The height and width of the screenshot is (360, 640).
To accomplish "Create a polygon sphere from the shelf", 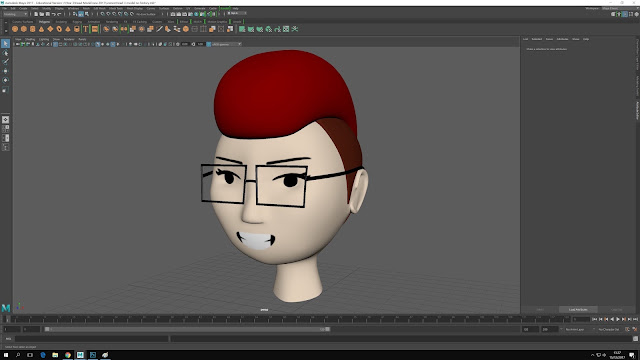I will click(x=15, y=29).
